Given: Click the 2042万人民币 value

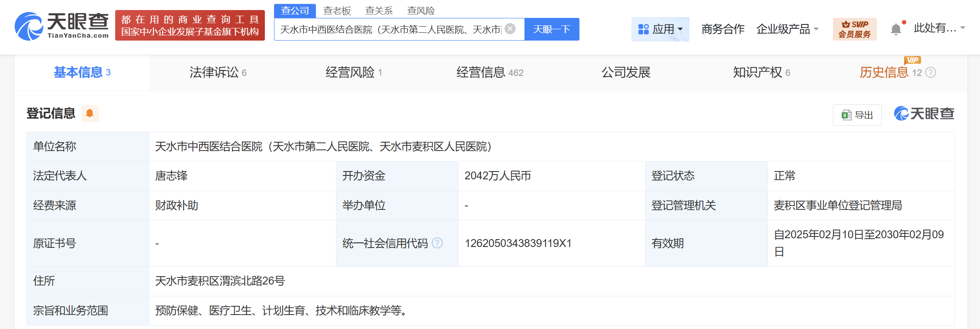Looking at the screenshot, I should point(497,176).
